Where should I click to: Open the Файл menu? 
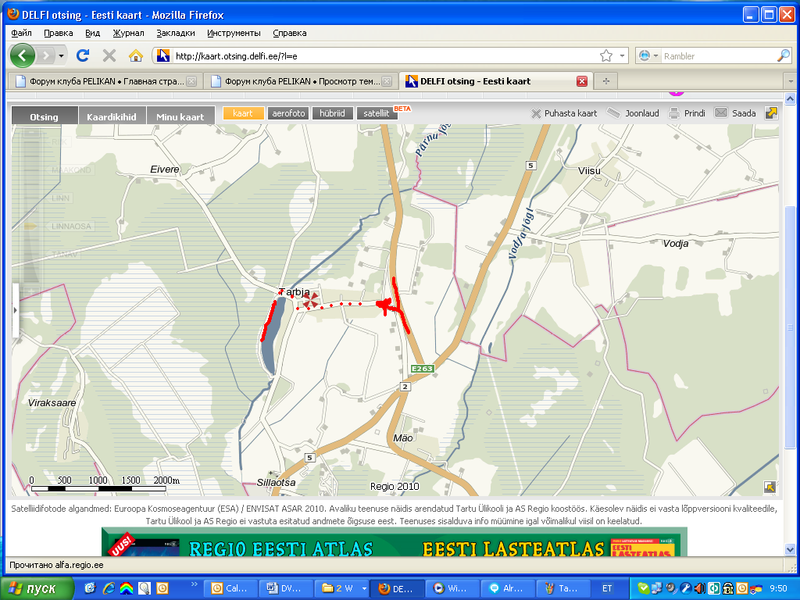21,33
